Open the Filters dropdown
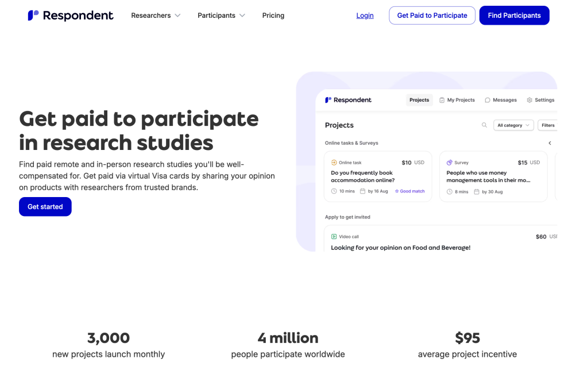 (549, 125)
